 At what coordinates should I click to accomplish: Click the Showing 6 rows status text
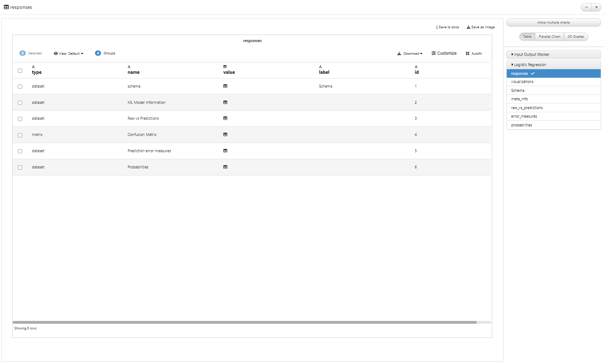26,328
